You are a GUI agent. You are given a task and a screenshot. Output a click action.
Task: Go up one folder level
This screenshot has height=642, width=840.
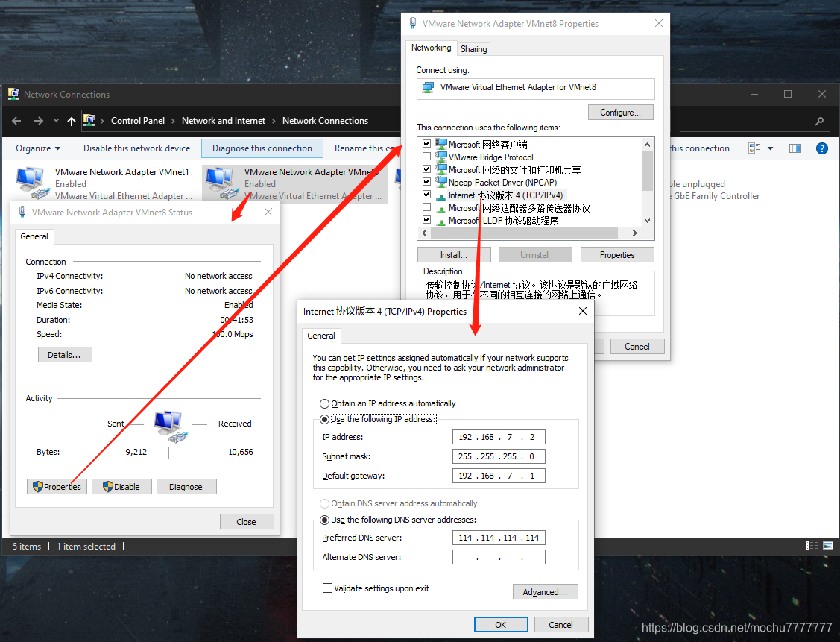(x=72, y=121)
